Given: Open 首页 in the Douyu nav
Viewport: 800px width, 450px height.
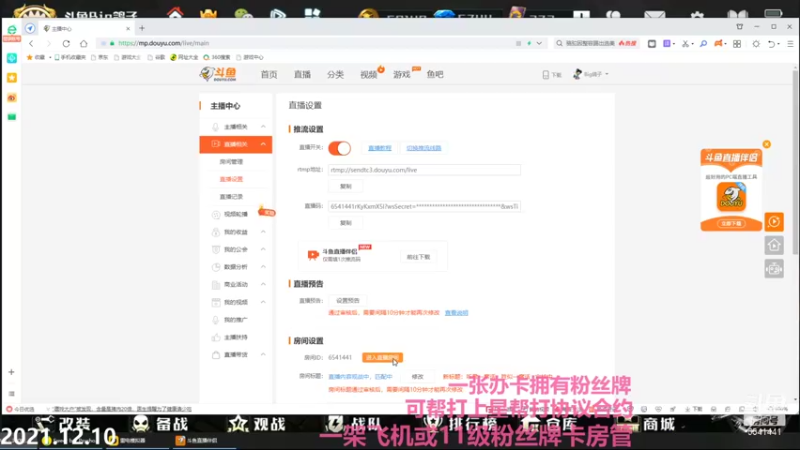Looking at the screenshot, I should [x=269, y=74].
